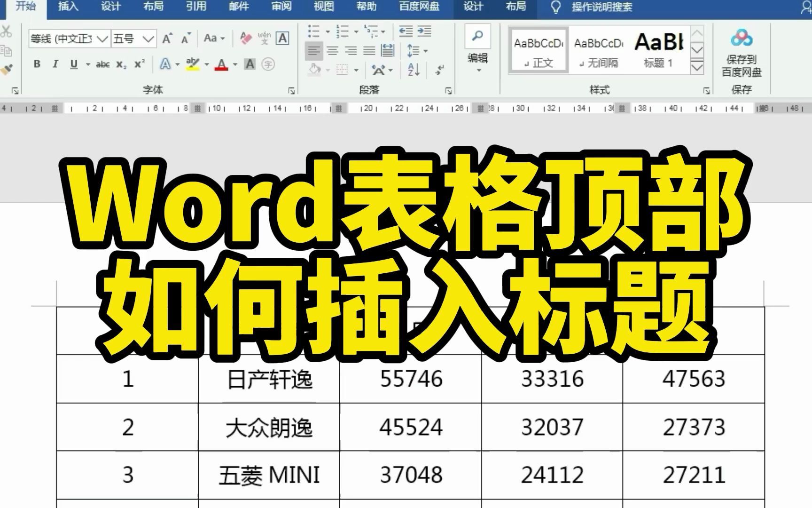Viewport: 812px width, 508px height.
Task: Expand the borders dropdown arrow
Action: pos(356,71)
